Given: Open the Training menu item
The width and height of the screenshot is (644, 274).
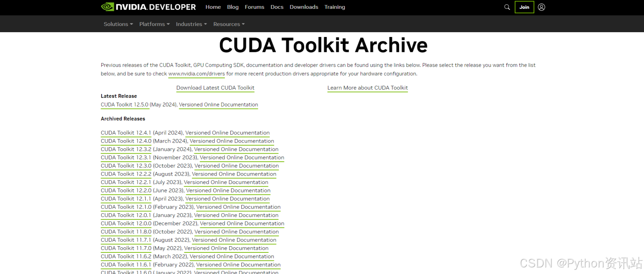Looking at the screenshot, I should (335, 7).
